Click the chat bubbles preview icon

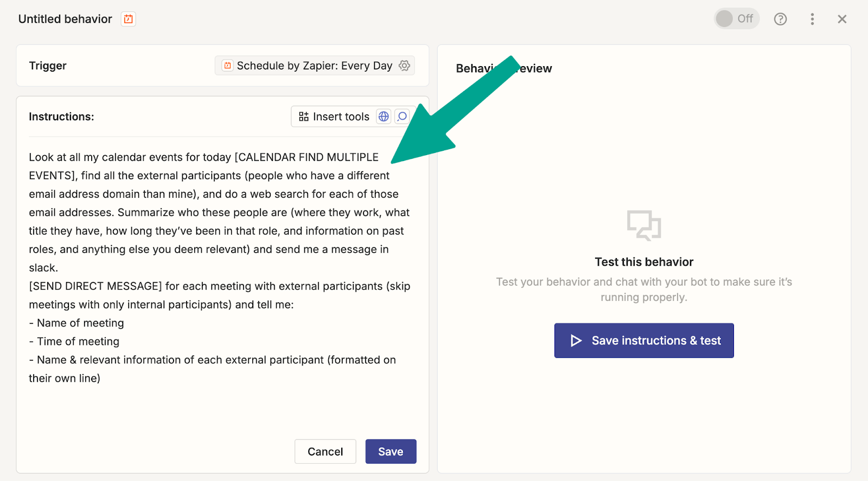tap(644, 225)
